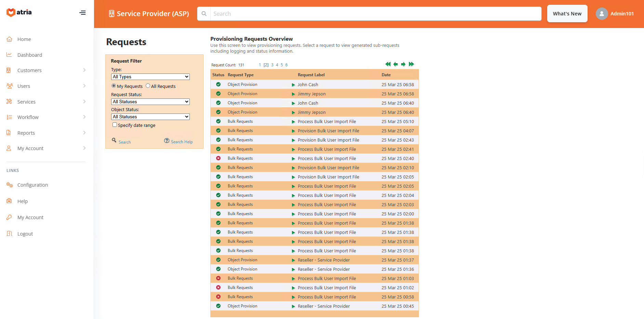Go to the first page of requests
Screen dimensions: 644x319
tap(388, 64)
